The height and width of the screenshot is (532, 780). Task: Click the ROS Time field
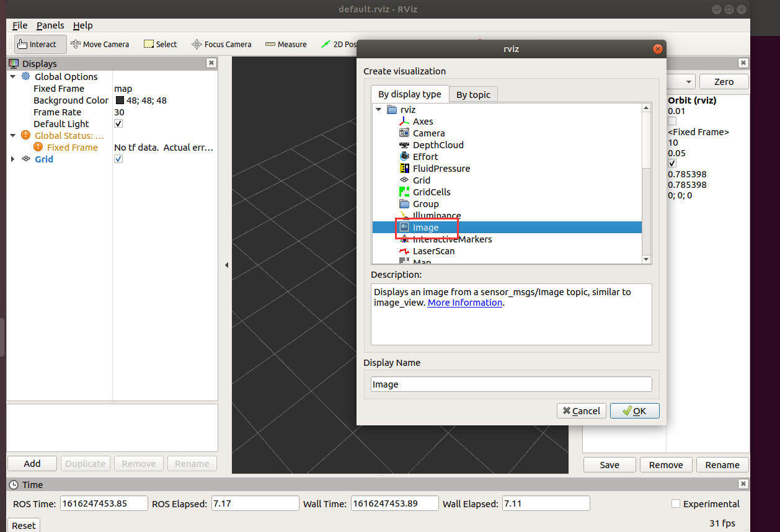(x=104, y=503)
